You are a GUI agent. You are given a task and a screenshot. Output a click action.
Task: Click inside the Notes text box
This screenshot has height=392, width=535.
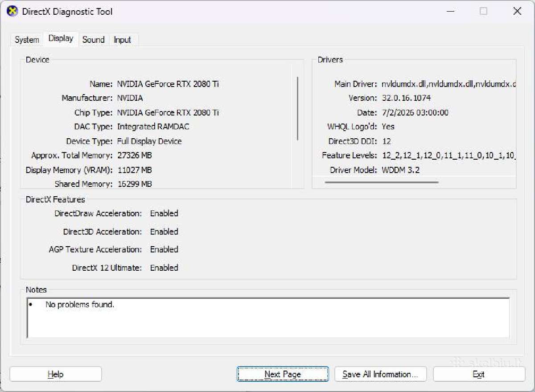(268, 318)
